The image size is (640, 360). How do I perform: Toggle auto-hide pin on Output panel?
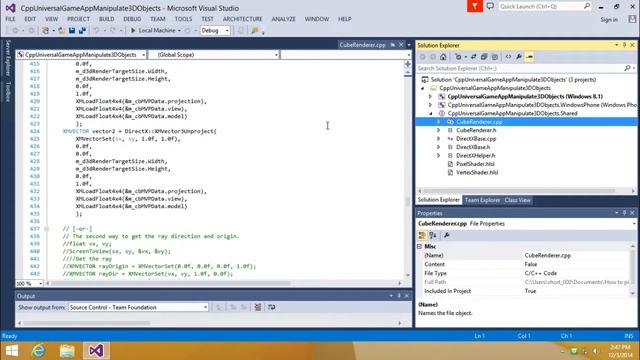[x=399, y=296]
